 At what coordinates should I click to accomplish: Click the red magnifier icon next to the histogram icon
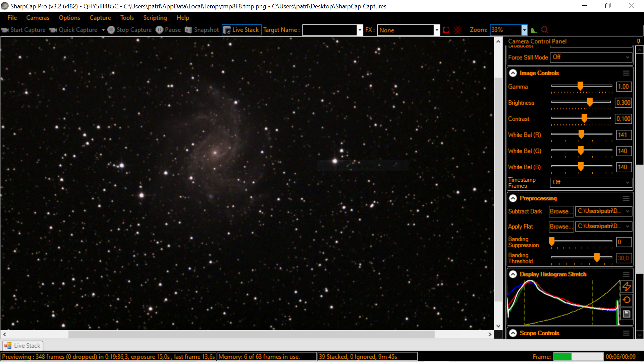[x=545, y=30]
